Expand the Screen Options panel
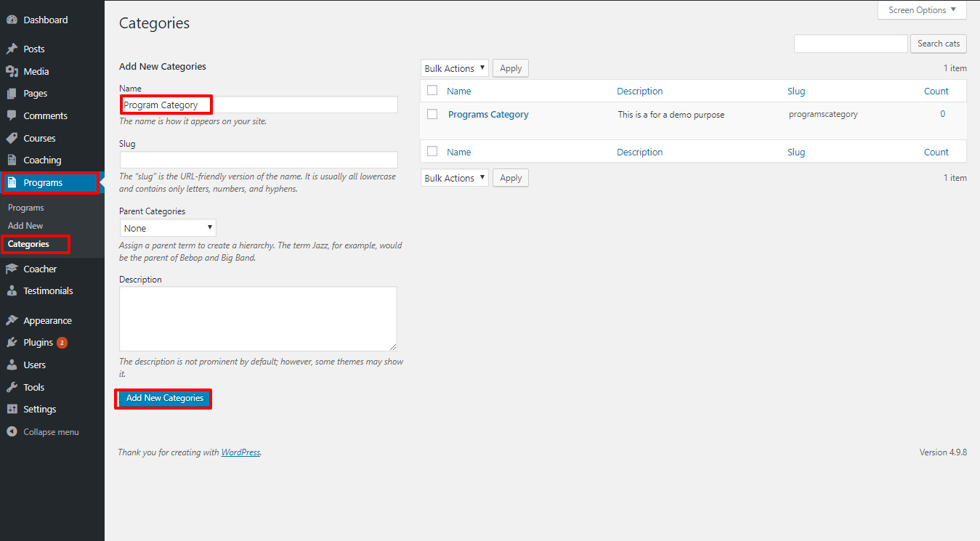This screenshot has width=980, height=541. 922,10
